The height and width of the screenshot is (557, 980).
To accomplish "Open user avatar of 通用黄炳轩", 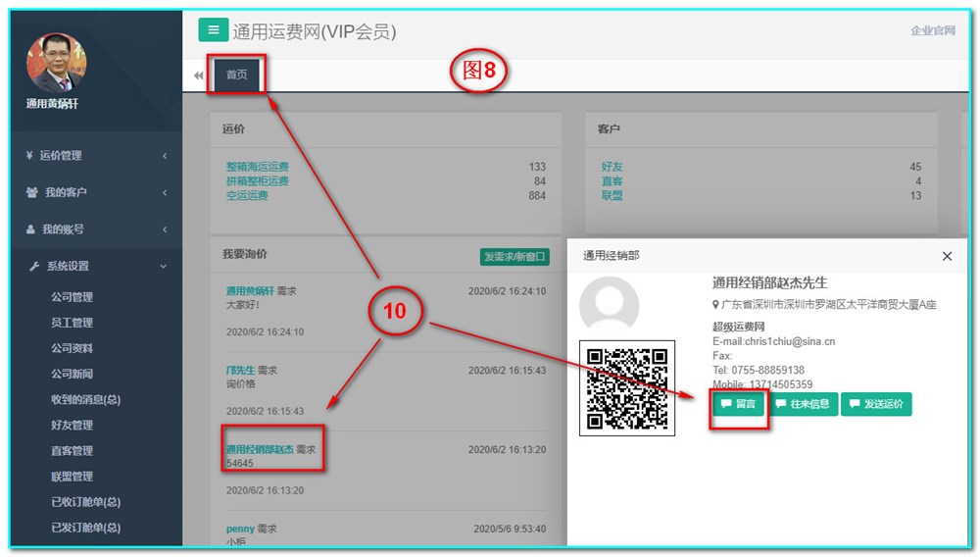I will (x=56, y=63).
